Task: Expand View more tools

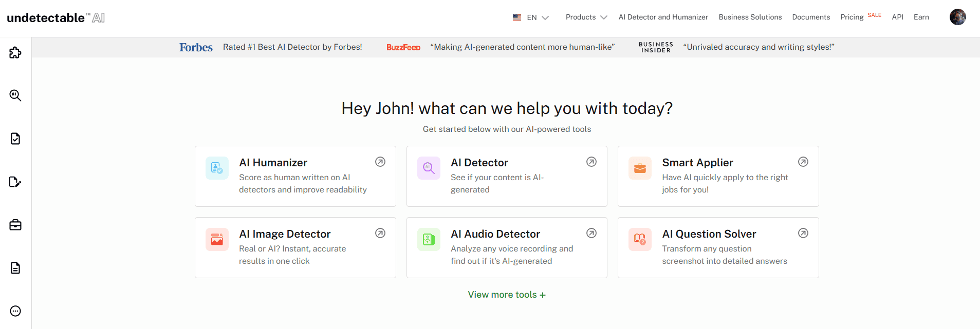Action: [507, 295]
